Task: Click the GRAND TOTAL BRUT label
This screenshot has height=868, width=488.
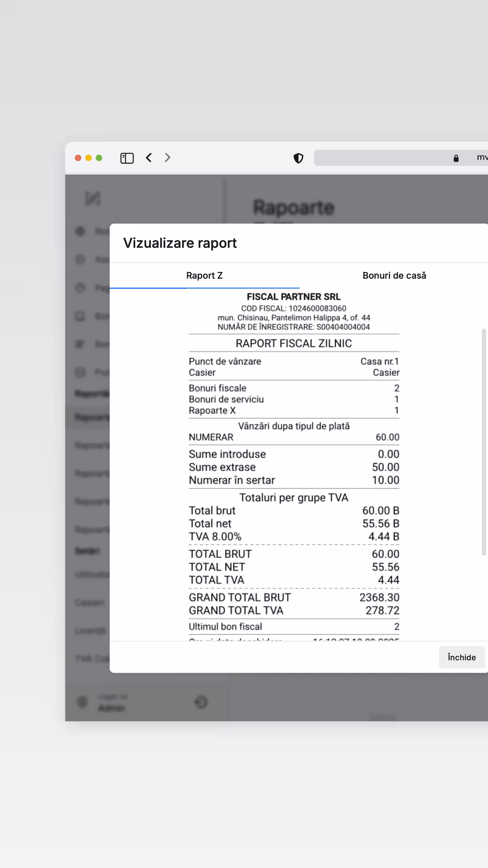Action: 240,597
